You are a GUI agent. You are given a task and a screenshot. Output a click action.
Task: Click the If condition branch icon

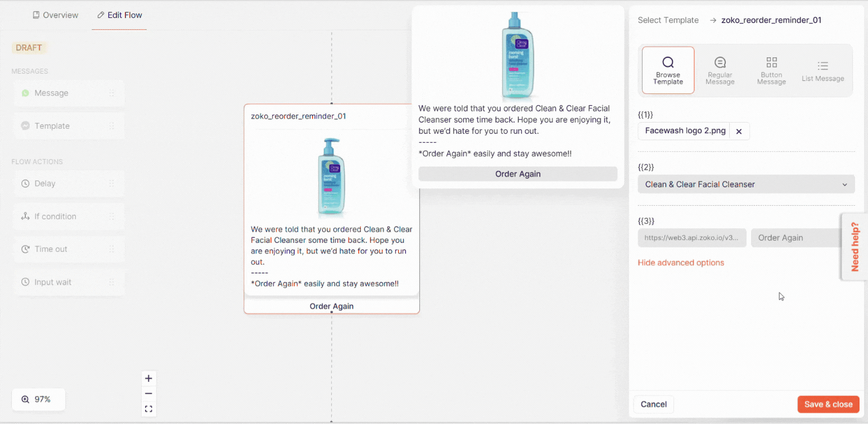coord(25,216)
